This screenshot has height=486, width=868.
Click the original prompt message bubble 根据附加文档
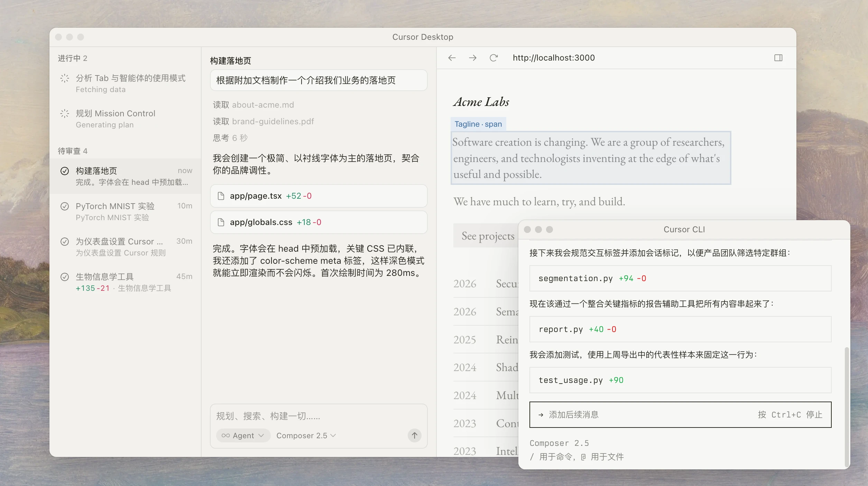(x=318, y=80)
